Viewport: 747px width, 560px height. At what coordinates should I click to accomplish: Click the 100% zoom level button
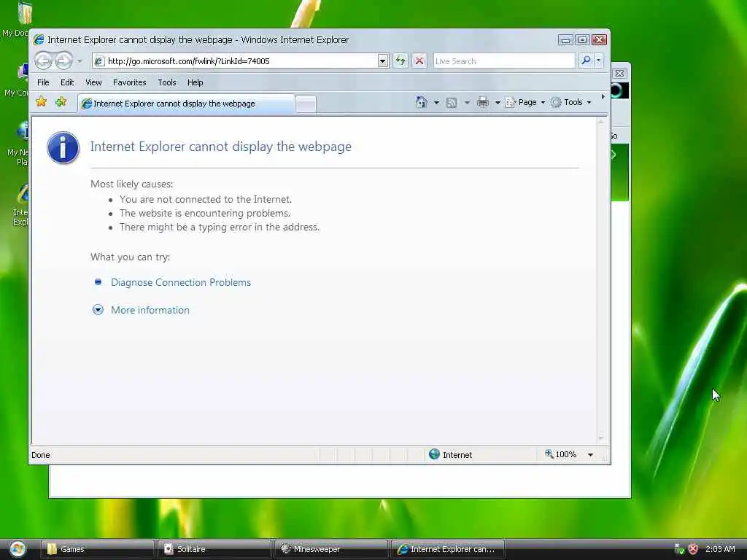pos(561,454)
